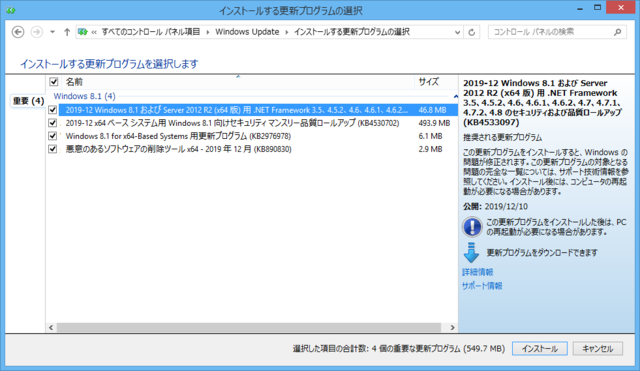This screenshot has height=371, width=640.
Task: Click the horizontal scrollbar left arrow
Action: (51, 327)
